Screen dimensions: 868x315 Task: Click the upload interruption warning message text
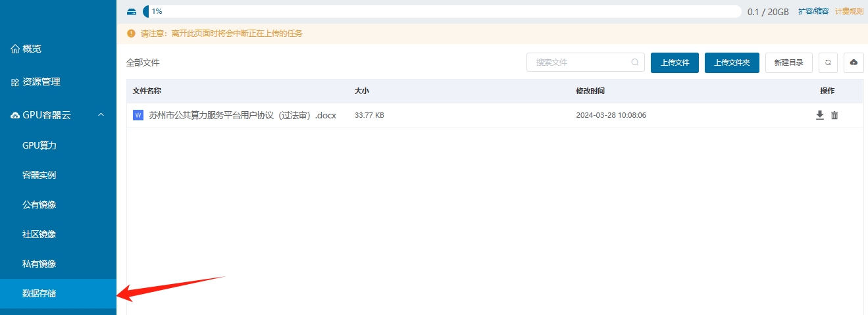(x=222, y=33)
